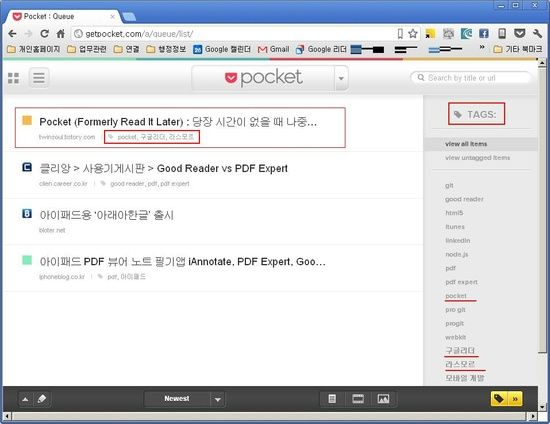This screenshot has height=424, width=550.
Task: Click browser forward arrow
Action: click(x=28, y=34)
